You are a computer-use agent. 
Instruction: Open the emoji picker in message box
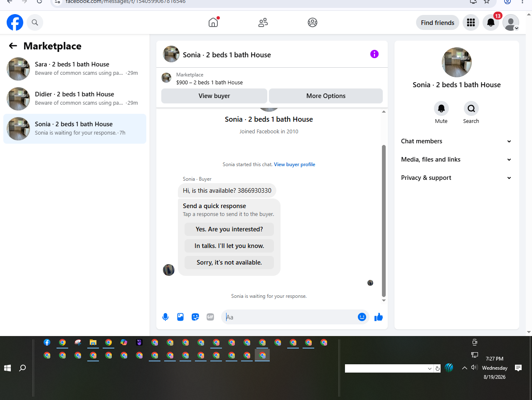[362, 317]
